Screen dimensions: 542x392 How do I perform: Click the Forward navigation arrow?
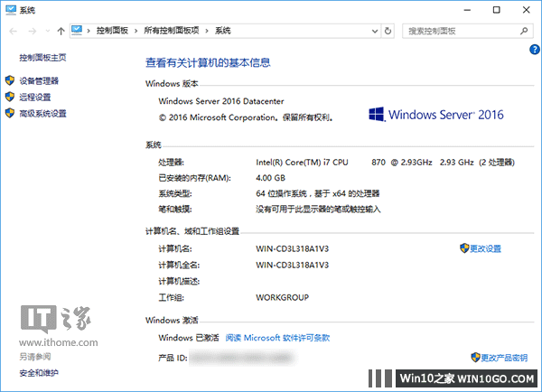coord(31,31)
